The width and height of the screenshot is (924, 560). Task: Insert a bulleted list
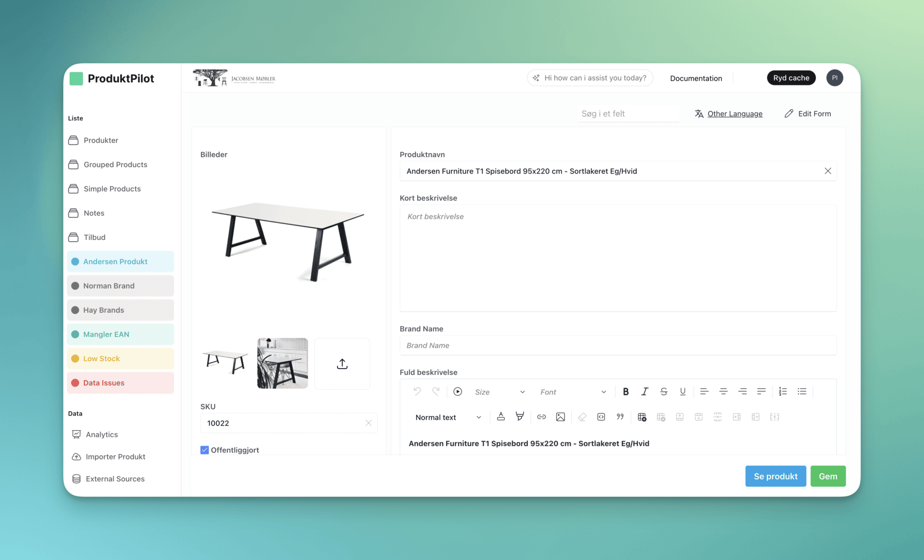pyautogui.click(x=802, y=391)
